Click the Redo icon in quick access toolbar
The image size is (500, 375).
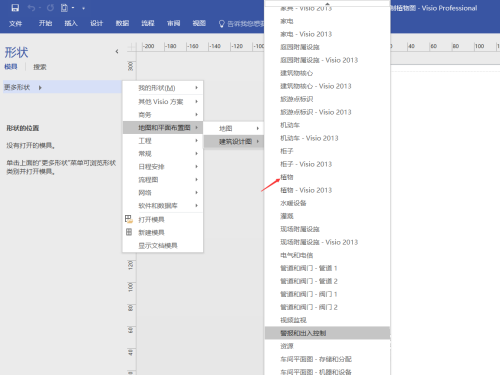click(x=50, y=8)
